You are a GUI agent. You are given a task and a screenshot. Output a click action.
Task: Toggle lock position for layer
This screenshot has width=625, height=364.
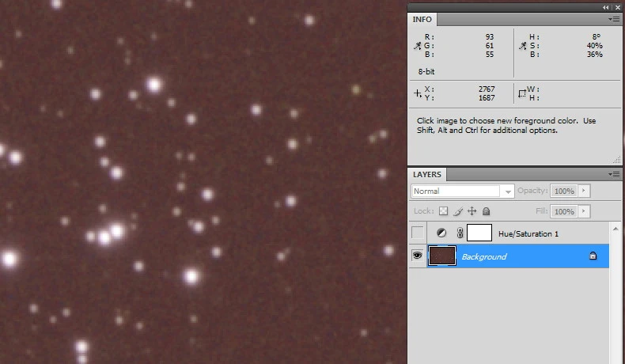click(x=472, y=211)
